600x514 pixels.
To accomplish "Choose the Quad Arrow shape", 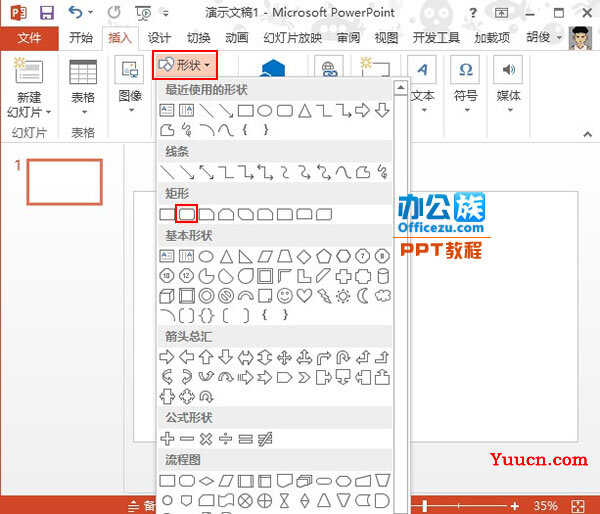I will pos(285,357).
